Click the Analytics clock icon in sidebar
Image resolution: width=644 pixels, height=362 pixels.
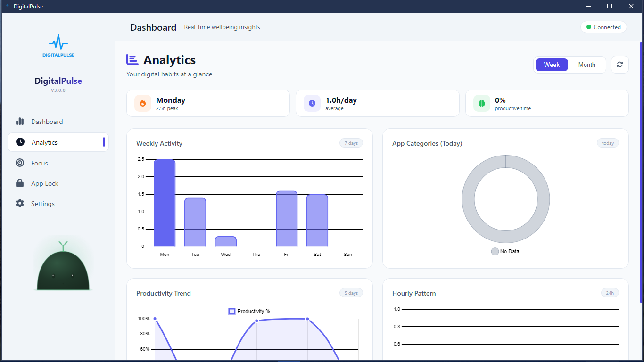(20, 142)
